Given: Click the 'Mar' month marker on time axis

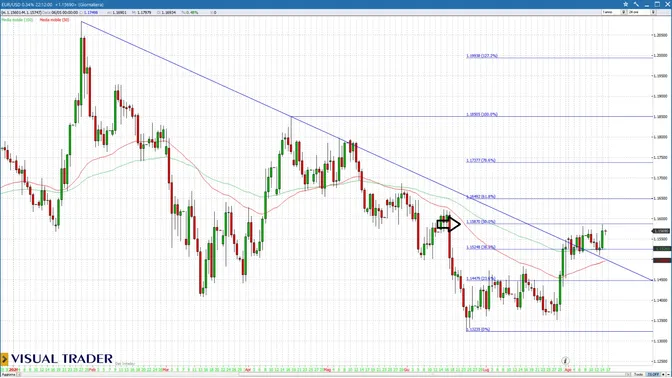Looking at the screenshot, I should pos(166,369).
